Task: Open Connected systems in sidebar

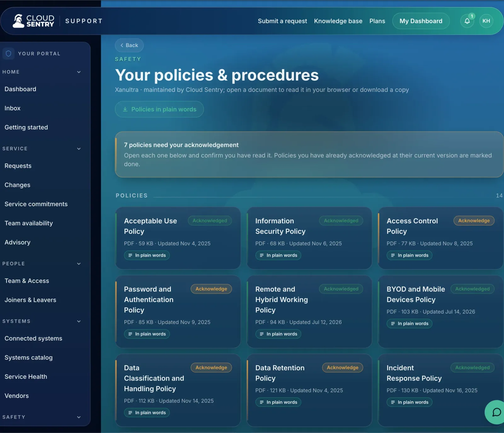Action: [33, 338]
